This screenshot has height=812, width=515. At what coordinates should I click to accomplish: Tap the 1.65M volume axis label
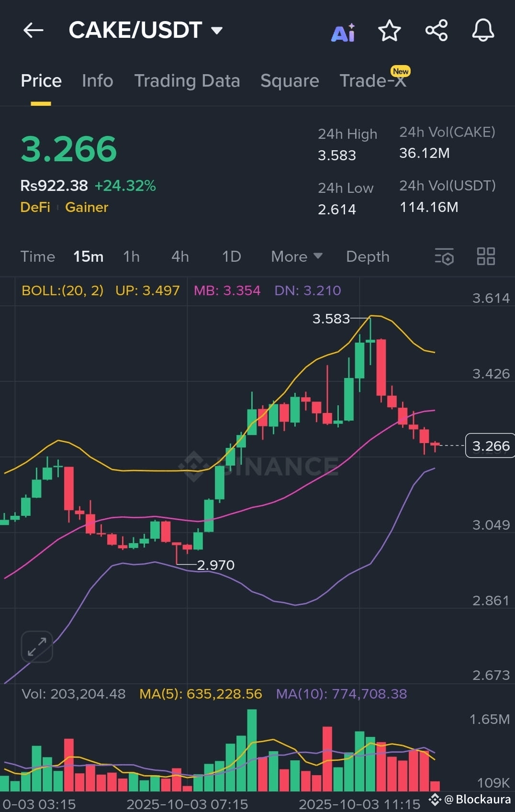click(489, 719)
